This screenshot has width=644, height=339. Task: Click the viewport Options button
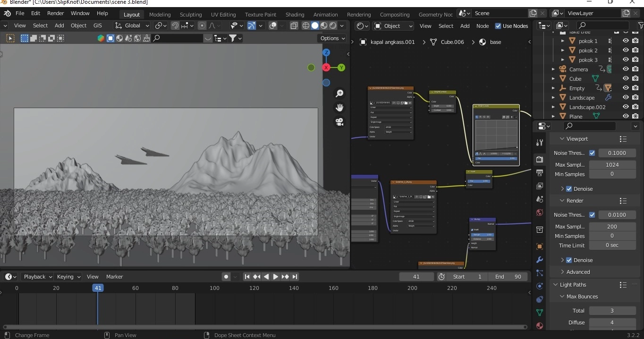point(332,38)
